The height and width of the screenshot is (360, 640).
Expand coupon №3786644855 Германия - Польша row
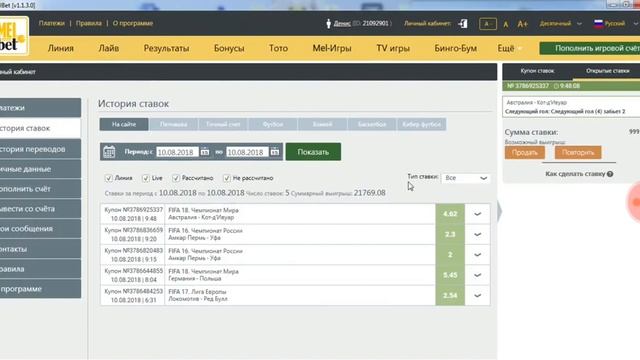coord(478,275)
